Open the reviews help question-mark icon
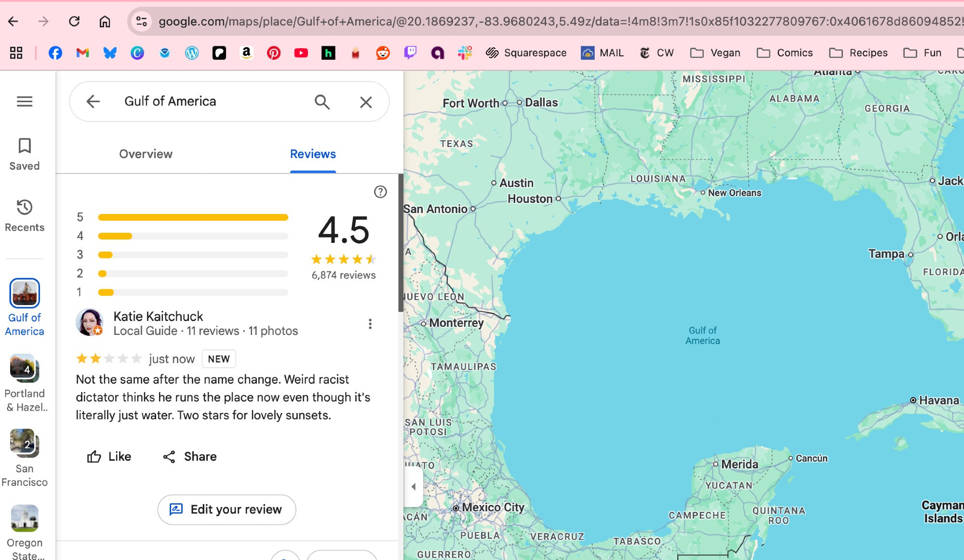The height and width of the screenshot is (560, 964). click(x=380, y=192)
